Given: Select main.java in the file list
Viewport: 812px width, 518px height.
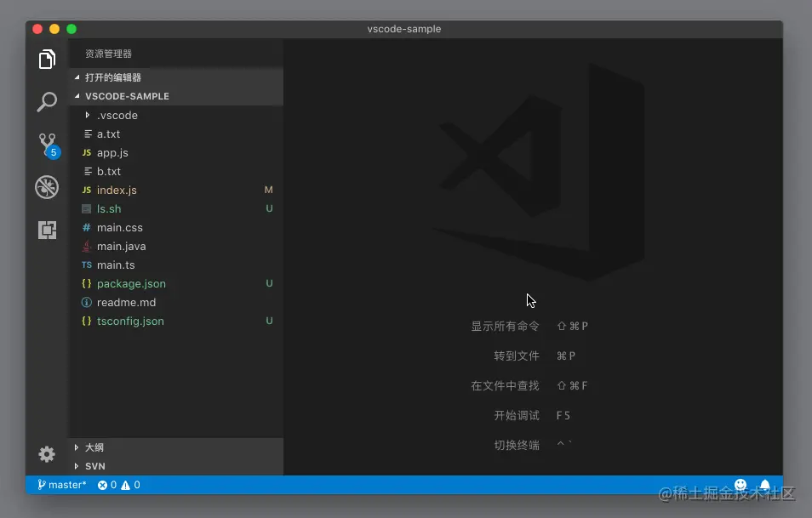Looking at the screenshot, I should point(121,247).
